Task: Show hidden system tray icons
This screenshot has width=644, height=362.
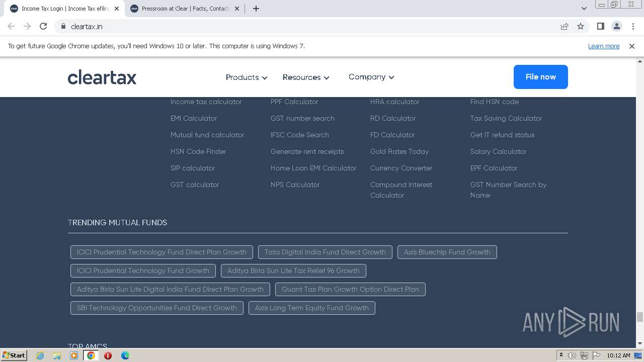Action: coord(561,355)
